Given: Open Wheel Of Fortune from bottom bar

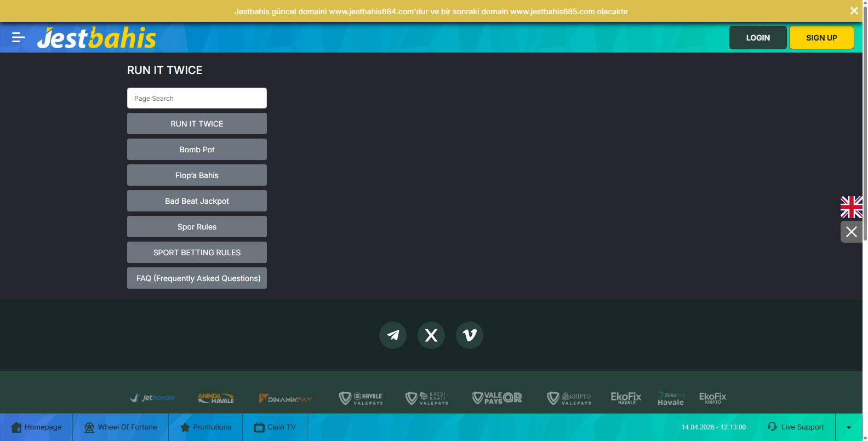Looking at the screenshot, I should click(x=121, y=427).
